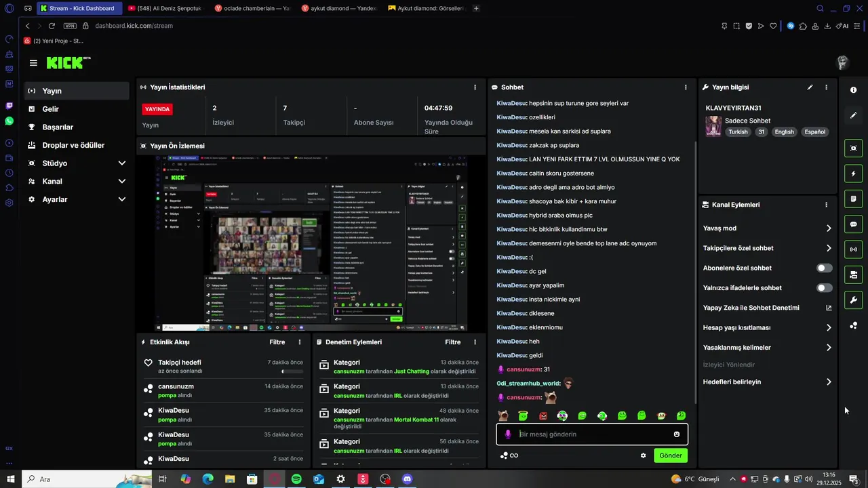Click the WhatsApp icon in the Opera sidebar
868x488 pixels.
coord(9,121)
